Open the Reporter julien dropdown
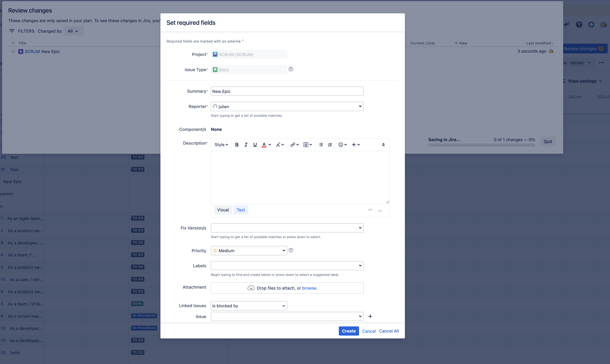This screenshot has width=610, height=364. [287, 106]
